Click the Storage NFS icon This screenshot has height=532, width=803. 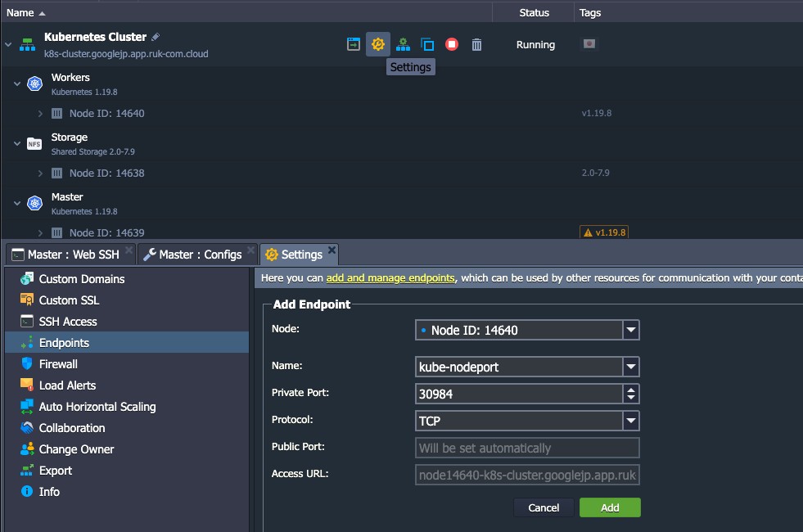34,143
